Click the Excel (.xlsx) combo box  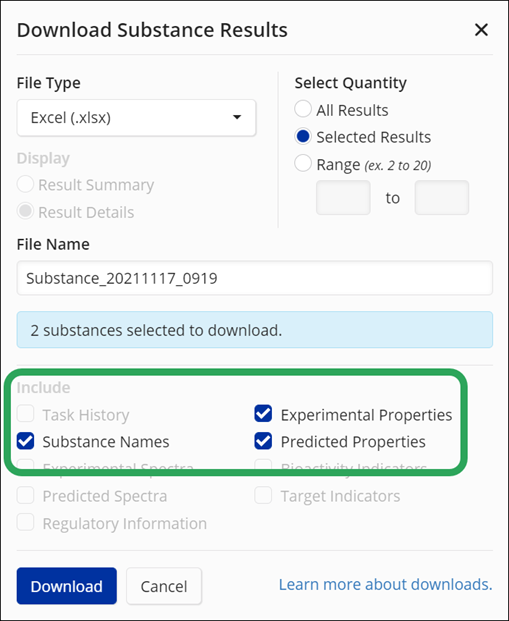(136, 118)
